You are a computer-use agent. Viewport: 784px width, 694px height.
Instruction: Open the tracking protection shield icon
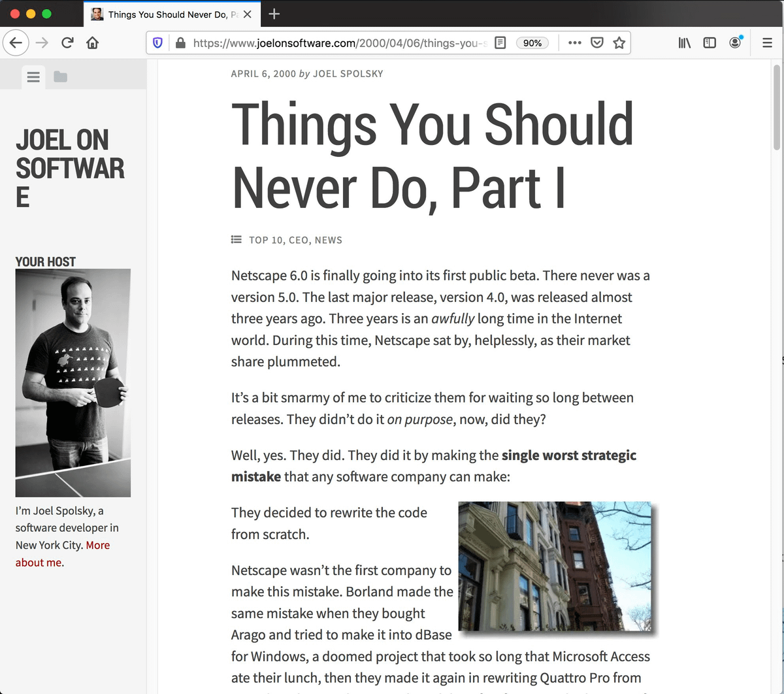pos(157,43)
